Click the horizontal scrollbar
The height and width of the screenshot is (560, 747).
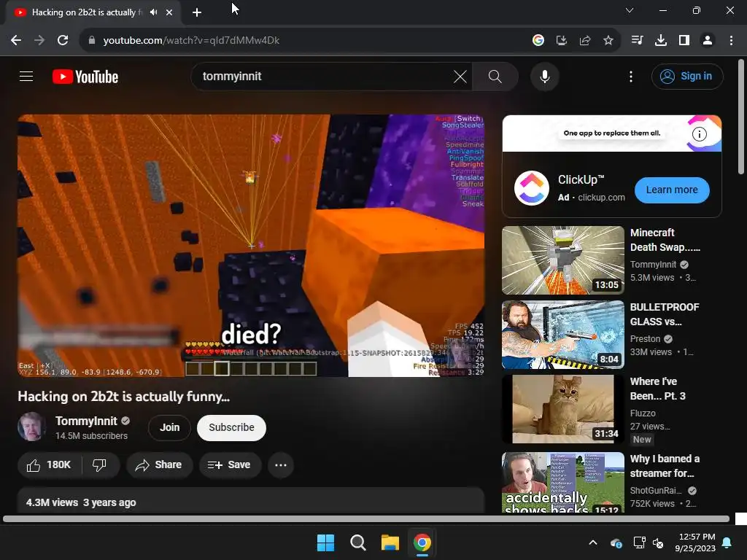(x=366, y=519)
